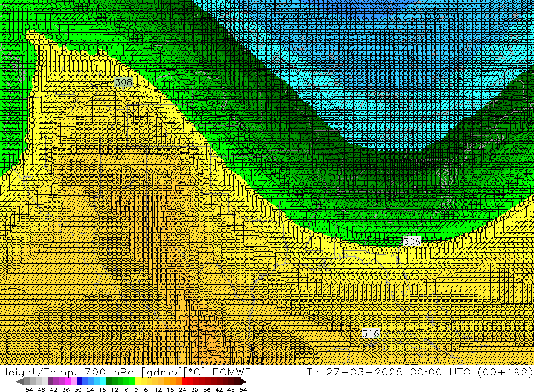The width and height of the screenshot is (535, 392).
Task: Click the 316 height contour label
Action: 371,334
